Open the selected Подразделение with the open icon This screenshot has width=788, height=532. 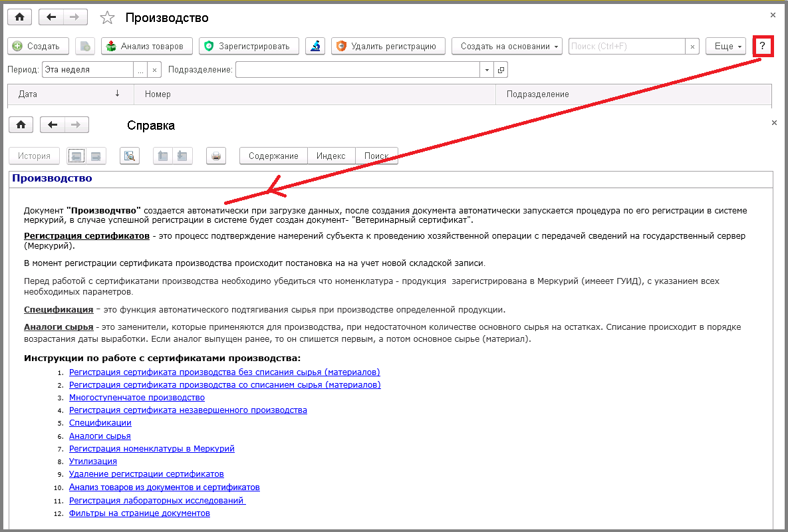coord(501,70)
